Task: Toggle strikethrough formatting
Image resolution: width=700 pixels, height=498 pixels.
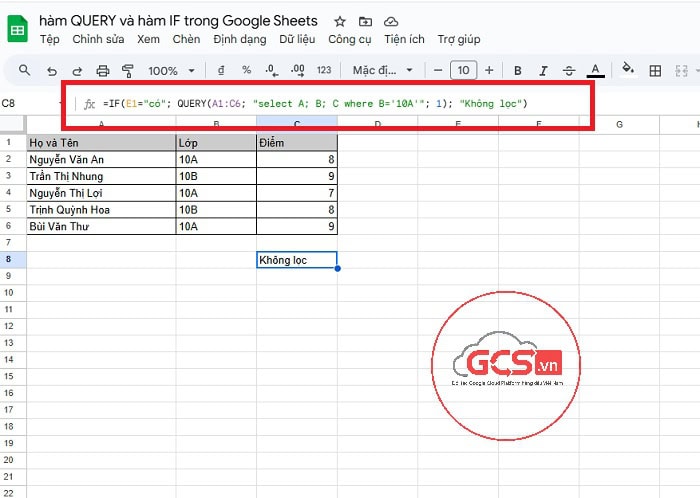Action: (x=569, y=71)
